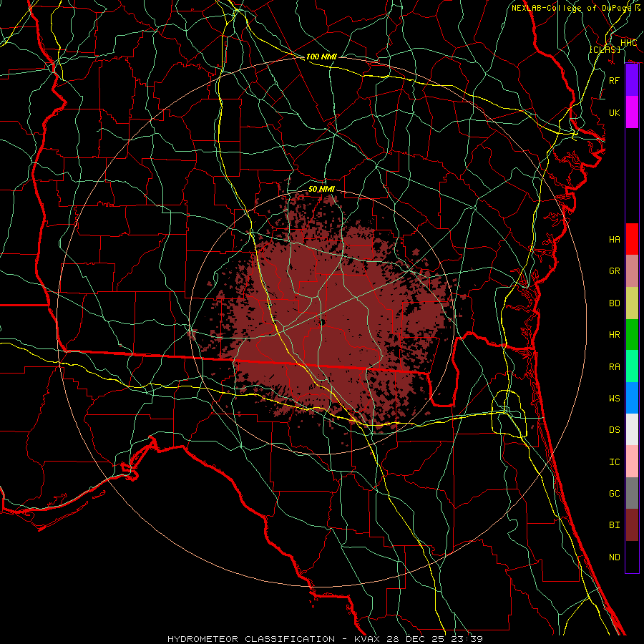Select the gray GC legend swatch
Viewport: 644px width, 644px height.
tap(632, 493)
